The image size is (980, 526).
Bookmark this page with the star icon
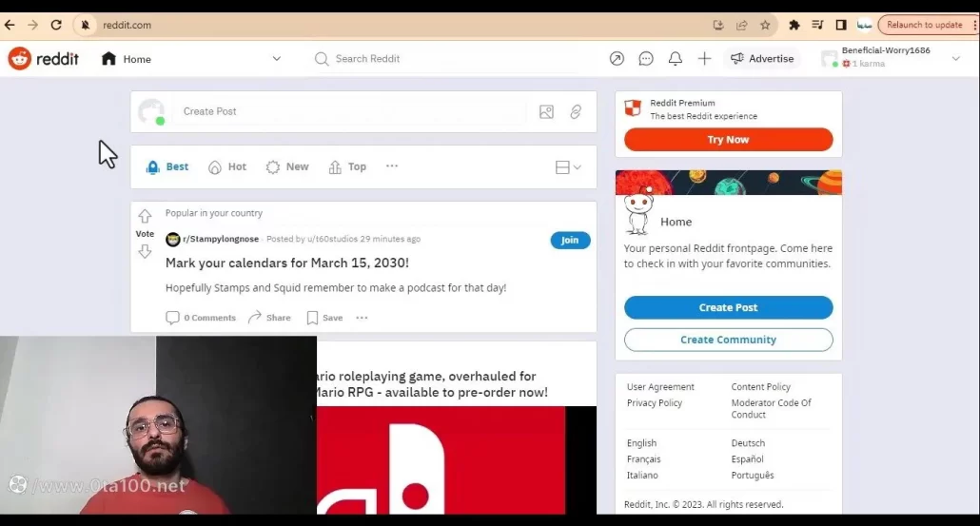(765, 26)
